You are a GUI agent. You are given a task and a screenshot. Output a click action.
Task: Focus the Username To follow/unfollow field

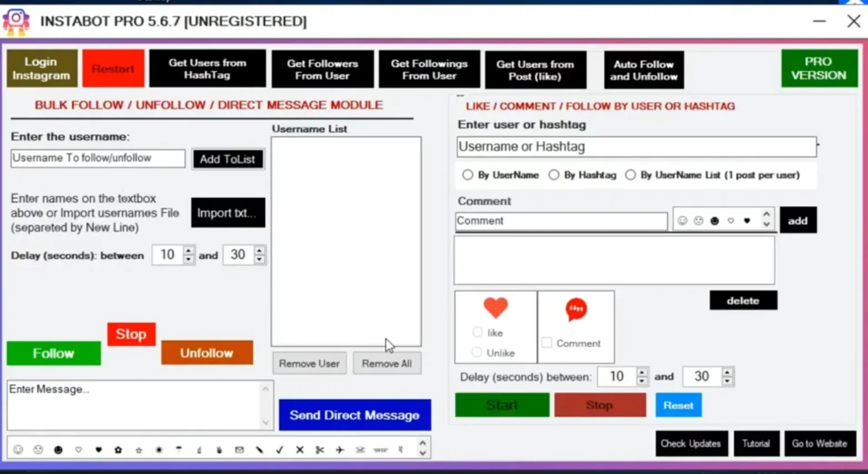[98, 158]
